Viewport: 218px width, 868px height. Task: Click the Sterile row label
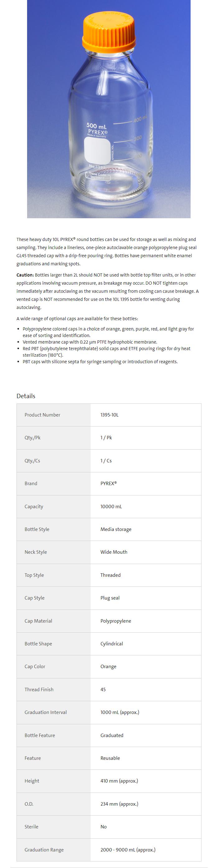[31, 827]
